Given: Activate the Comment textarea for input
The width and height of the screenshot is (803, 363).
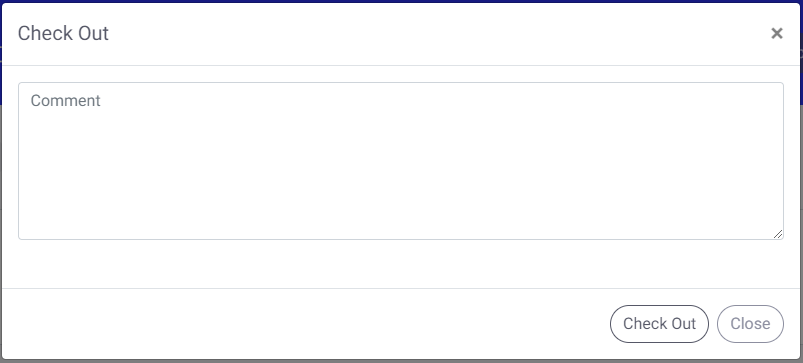Looking at the screenshot, I should pyautogui.click(x=401, y=161).
